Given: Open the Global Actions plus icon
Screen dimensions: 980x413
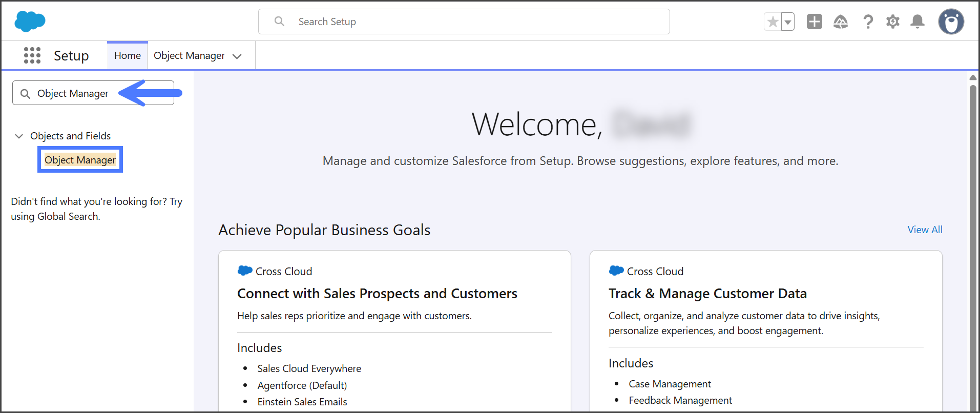Looking at the screenshot, I should click(814, 22).
